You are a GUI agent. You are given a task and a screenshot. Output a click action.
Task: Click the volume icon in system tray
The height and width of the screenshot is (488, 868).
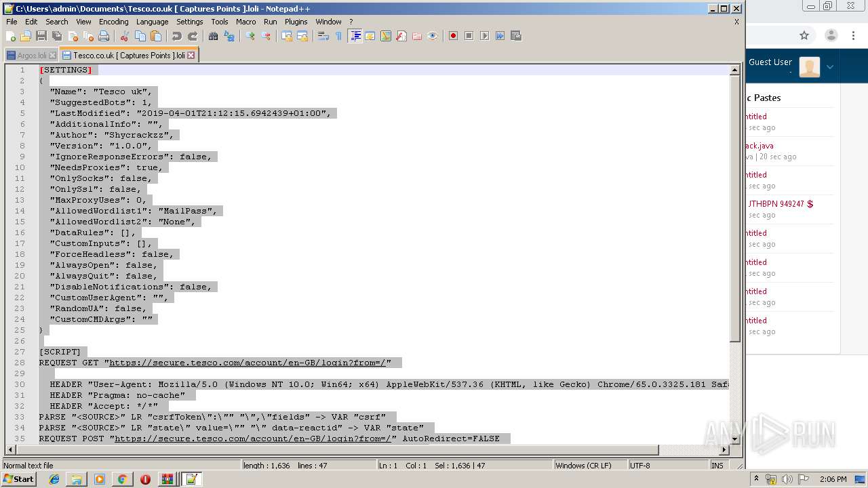point(787,479)
